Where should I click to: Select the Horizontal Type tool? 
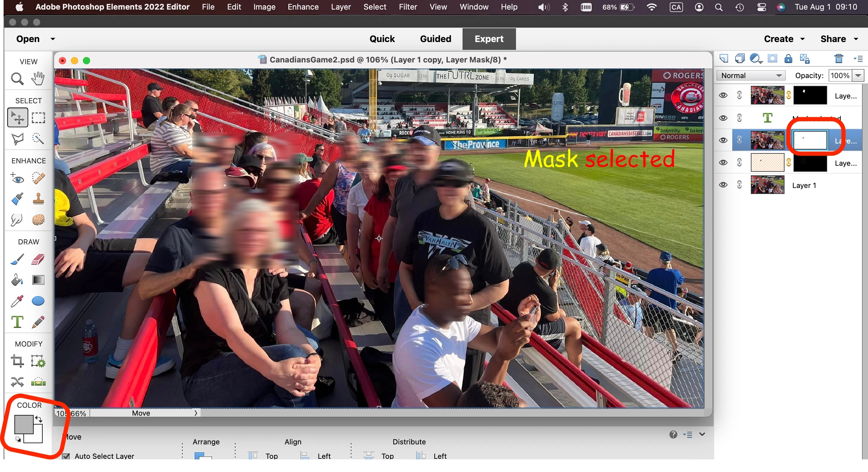(17, 322)
